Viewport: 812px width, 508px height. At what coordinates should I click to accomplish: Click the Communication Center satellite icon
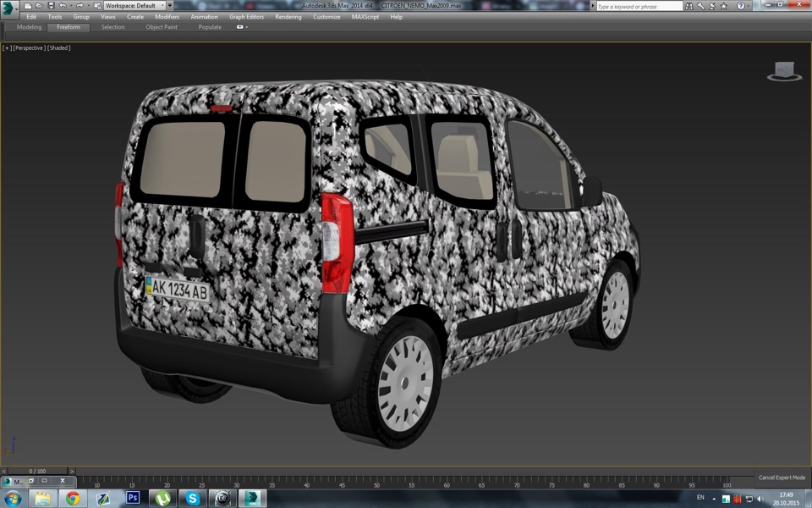712,6
